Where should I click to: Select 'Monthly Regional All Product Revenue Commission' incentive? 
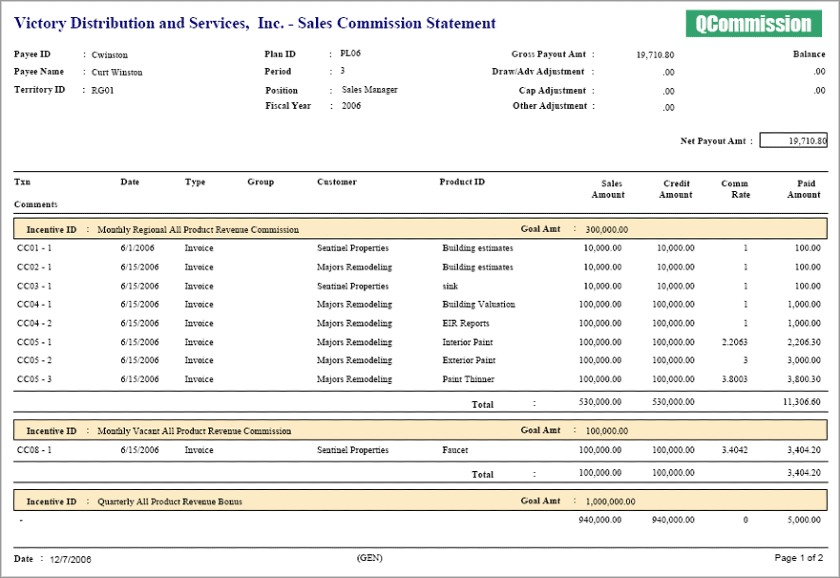pyautogui.click(x=198, y=229)
